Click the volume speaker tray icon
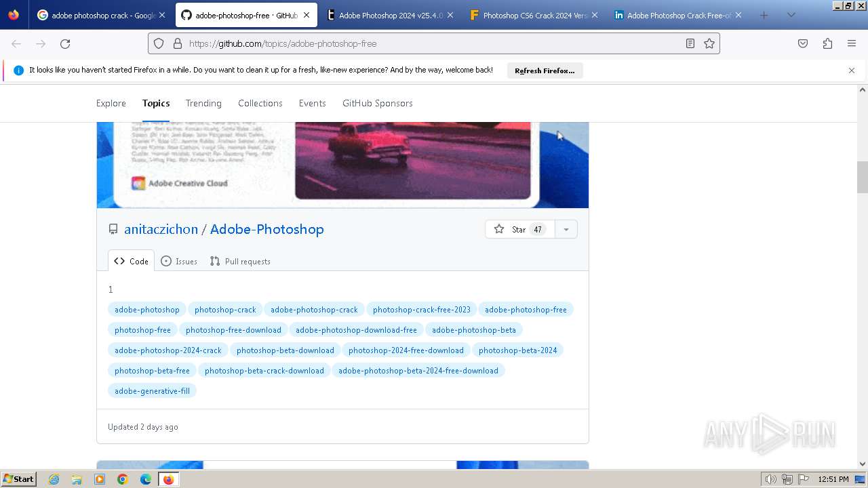The image size is (868, 488). click(770, 479)
